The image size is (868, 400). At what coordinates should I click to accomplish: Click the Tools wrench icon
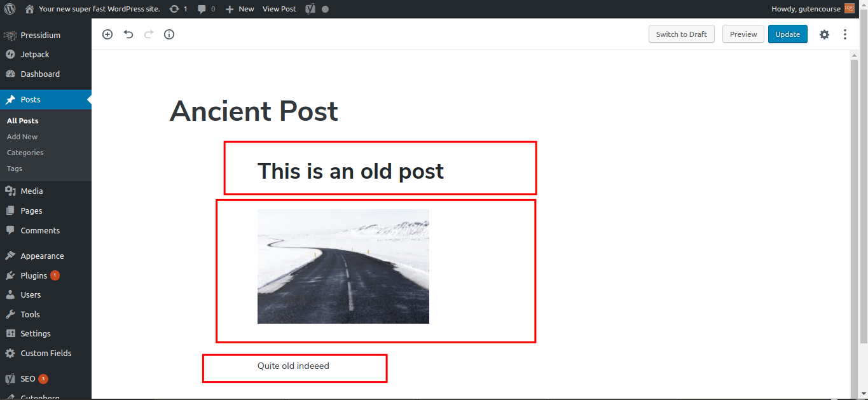coord(10,314)
